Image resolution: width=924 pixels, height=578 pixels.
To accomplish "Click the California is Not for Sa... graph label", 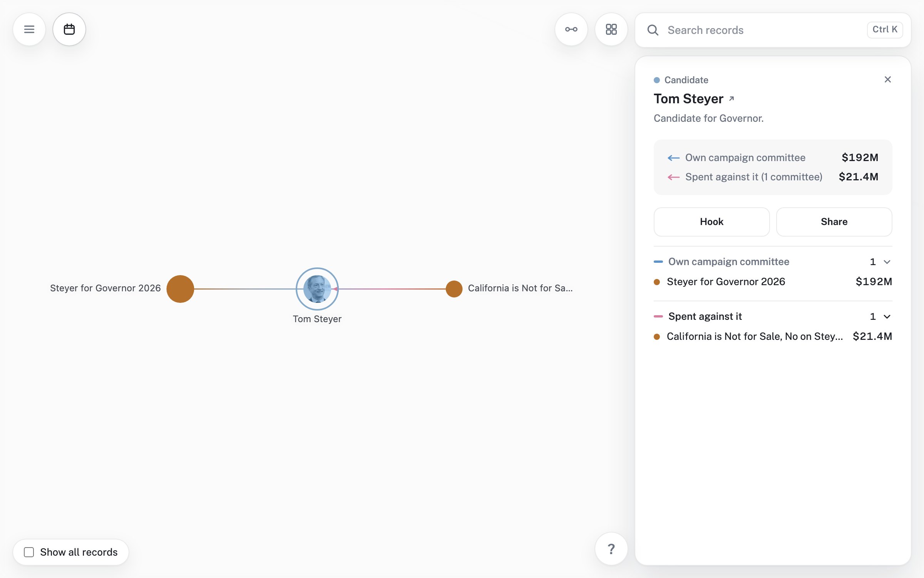I will tap(520, 288).
